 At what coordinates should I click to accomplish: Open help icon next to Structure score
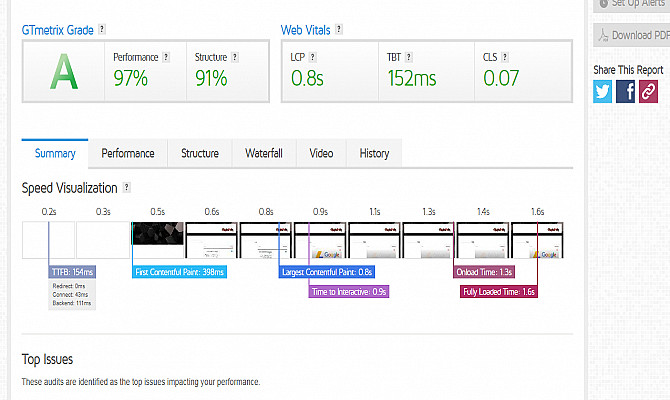click(x=236, y=57)
